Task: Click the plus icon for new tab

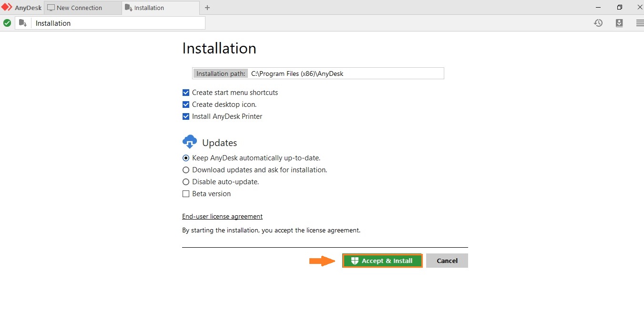Action: click(207, 8)
